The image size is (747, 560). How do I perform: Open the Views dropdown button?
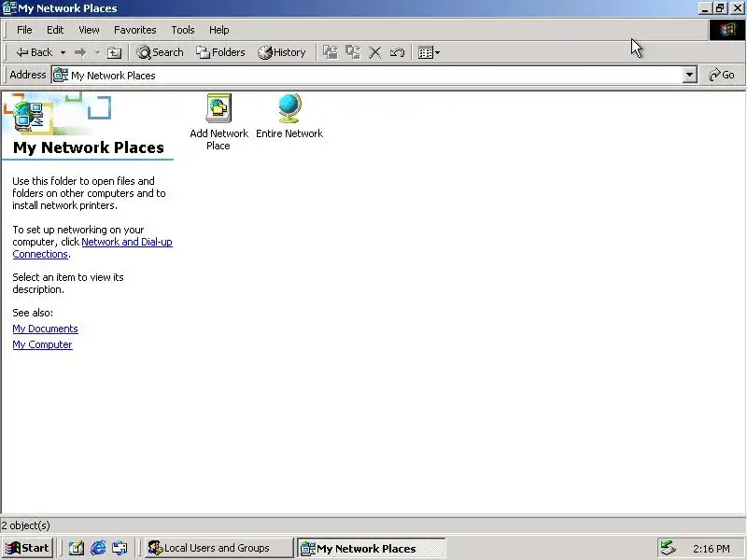[429, 52]
